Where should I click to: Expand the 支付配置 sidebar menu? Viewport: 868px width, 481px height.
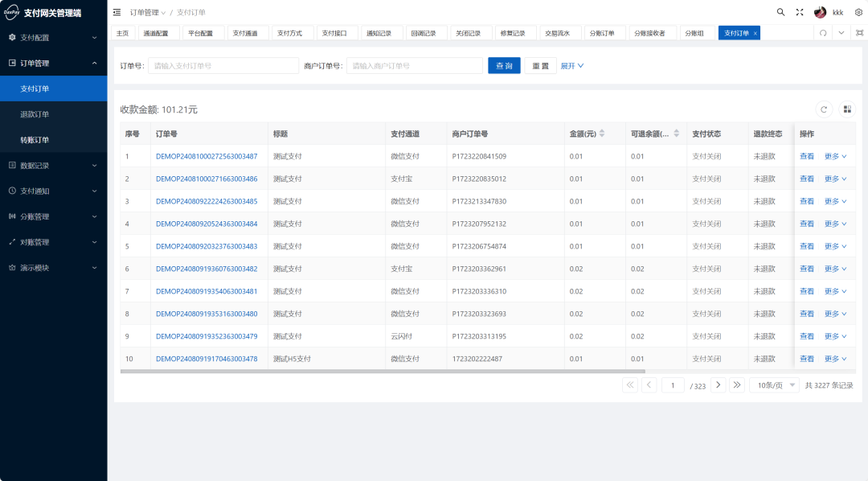pyautogui.click(x=54, y=38)
